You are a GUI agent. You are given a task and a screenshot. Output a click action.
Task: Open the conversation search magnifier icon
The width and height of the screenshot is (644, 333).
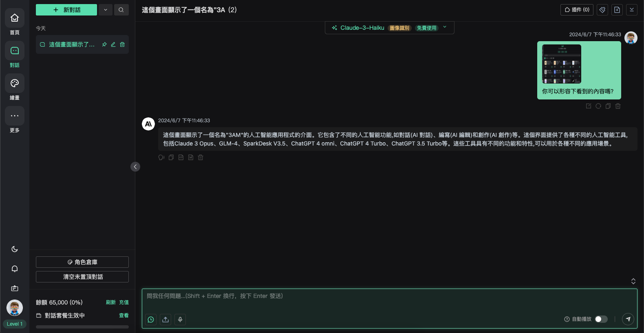(x=121, y=10)
